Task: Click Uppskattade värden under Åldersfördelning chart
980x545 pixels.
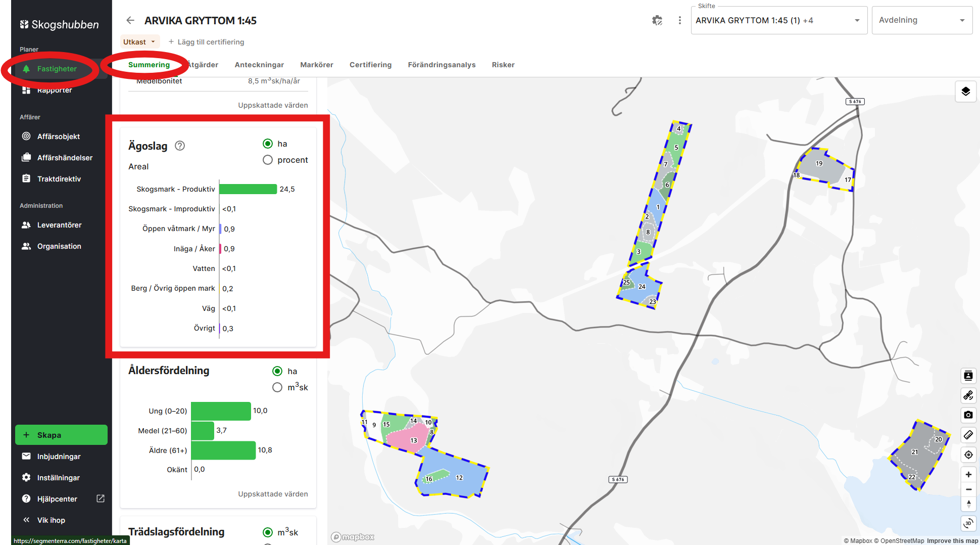Action: pyautogui.click(x=273, y=494)
